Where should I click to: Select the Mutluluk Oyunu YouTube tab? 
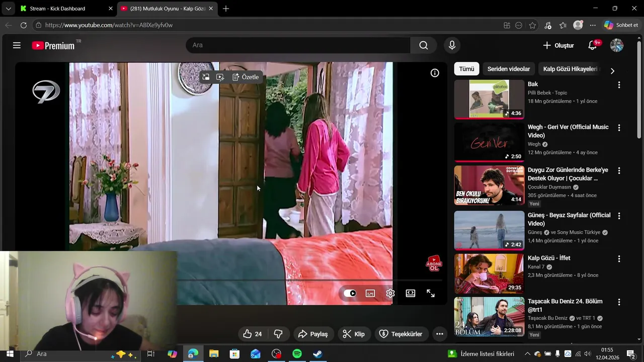click(167, 9)
